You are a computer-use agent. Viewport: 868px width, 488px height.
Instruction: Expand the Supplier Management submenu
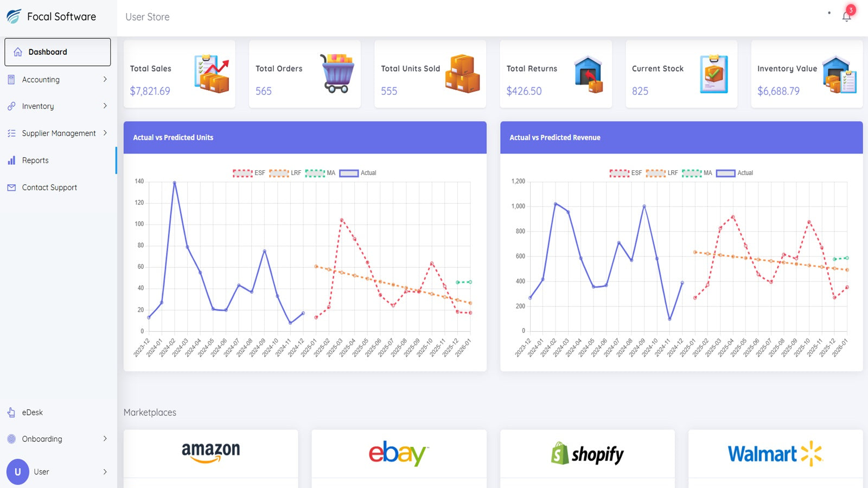(x=58, y=133)
